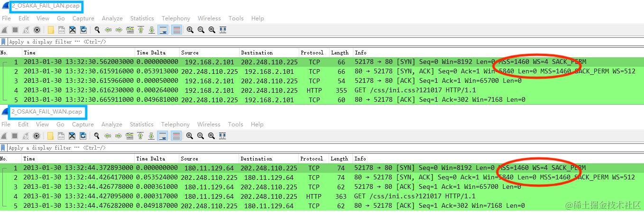Screen dimensions: 644x213
Task: Toggle auto-scroll during live capture, LAN window
Action: [163, 30]
